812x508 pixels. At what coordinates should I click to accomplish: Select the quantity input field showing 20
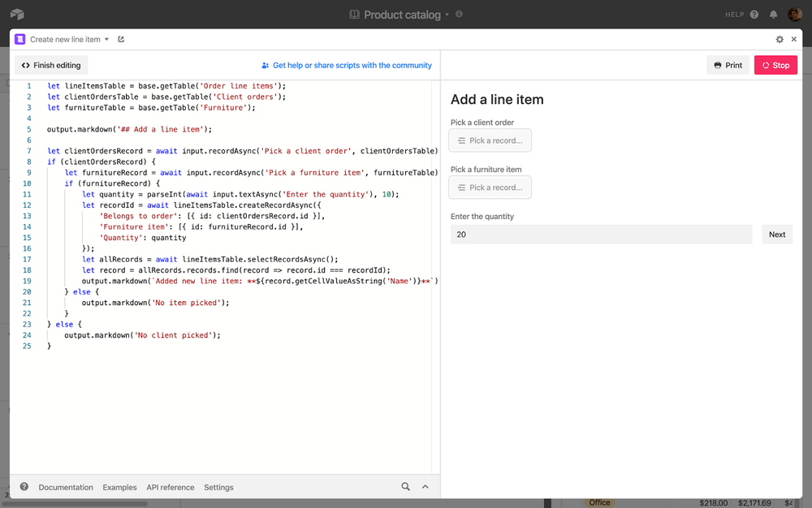point(601,234)
